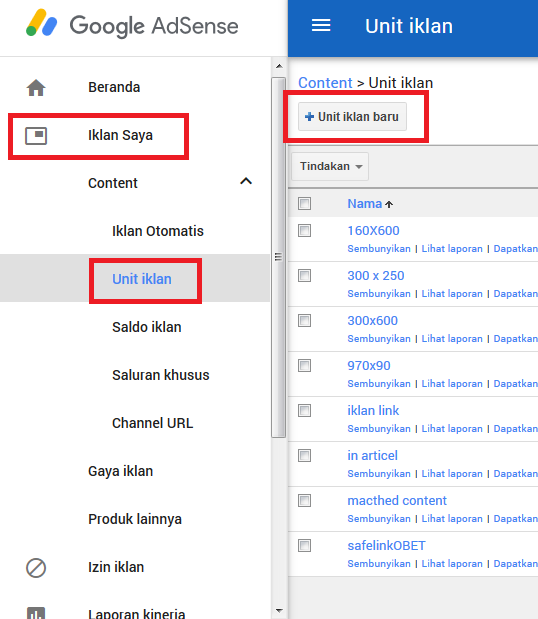The width and height of the screenshot is (538, 619).
Task: Click the sidebar scrollbar down arrow
Action: [279, 611]
